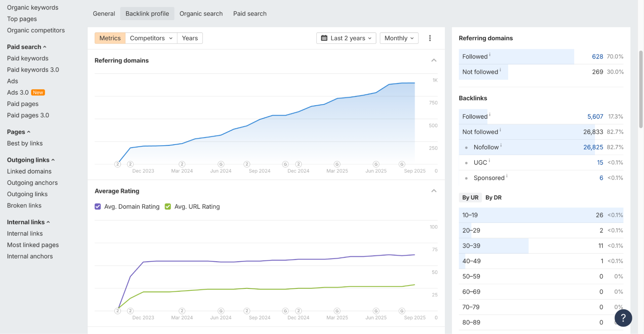Open the three-dot options menu

point(430,38)
